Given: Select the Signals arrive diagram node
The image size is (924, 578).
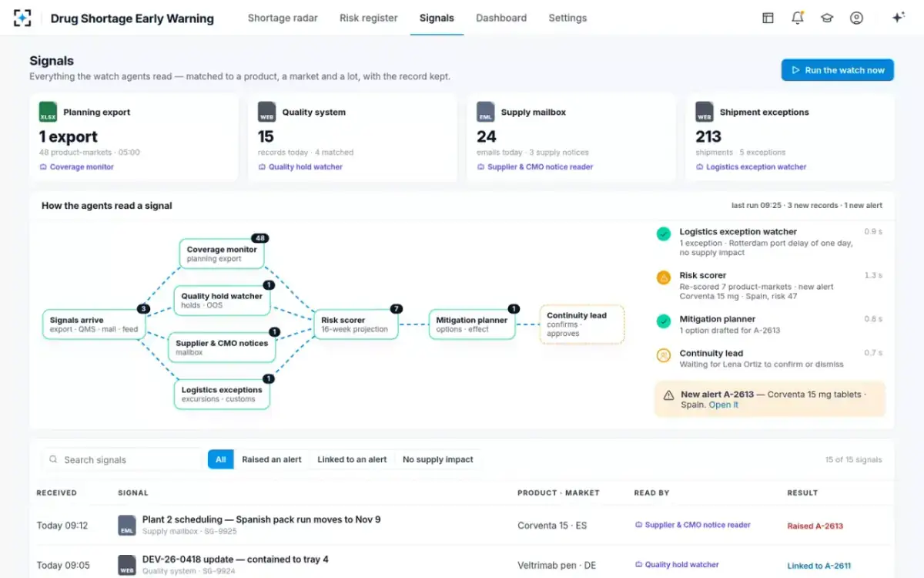Looking at the screenshot, I should click(x=92, y=324).
